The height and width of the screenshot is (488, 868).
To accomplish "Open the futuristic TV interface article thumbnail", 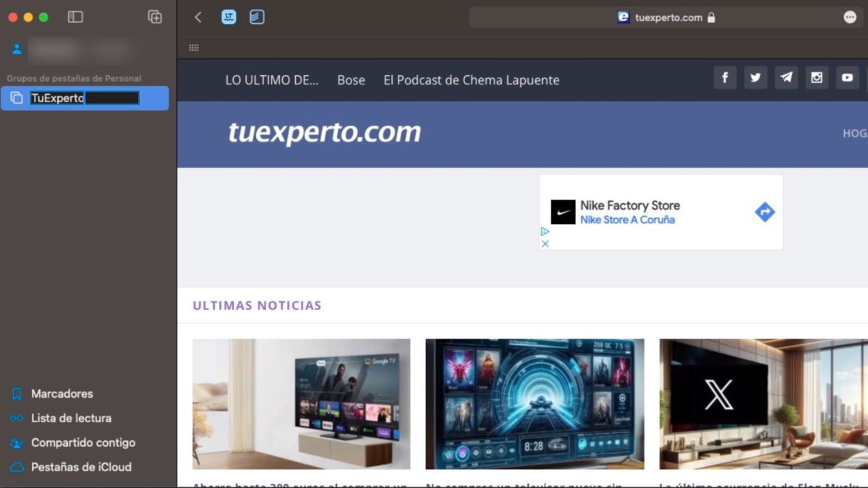I will coord(535,404).
